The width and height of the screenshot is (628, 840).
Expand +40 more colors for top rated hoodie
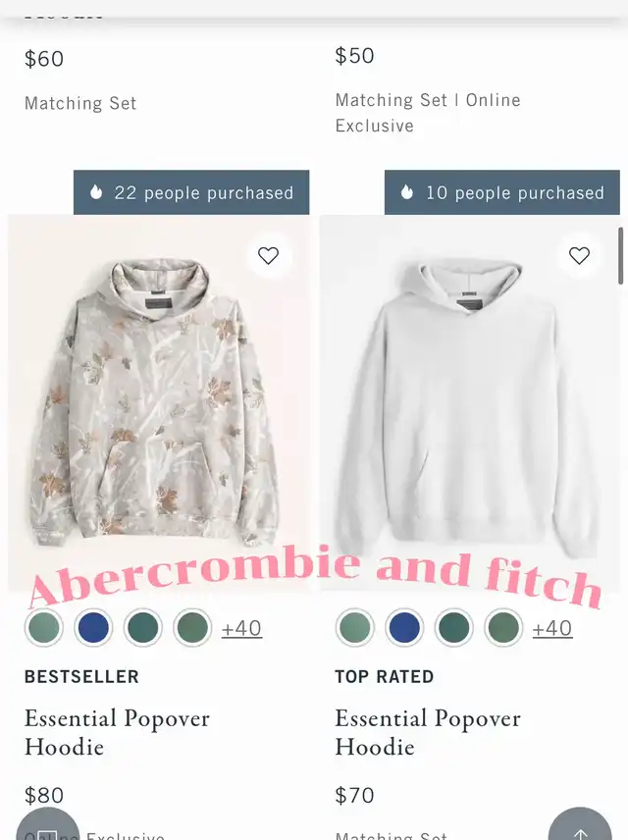click(x=552, y=628)
